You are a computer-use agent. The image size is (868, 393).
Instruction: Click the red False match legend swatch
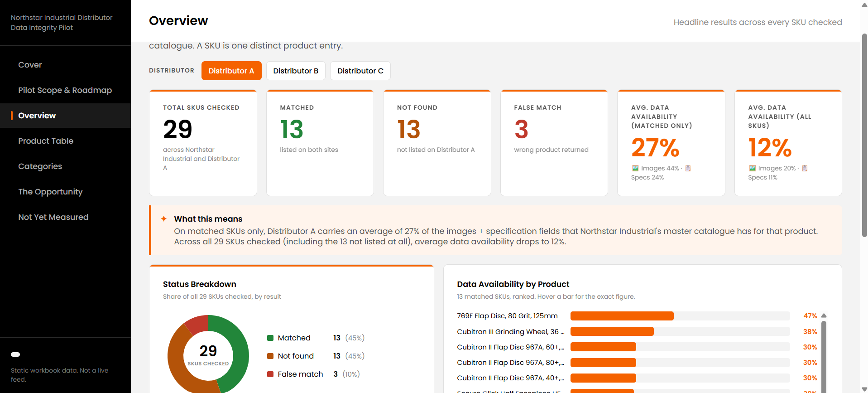(270, 374)
